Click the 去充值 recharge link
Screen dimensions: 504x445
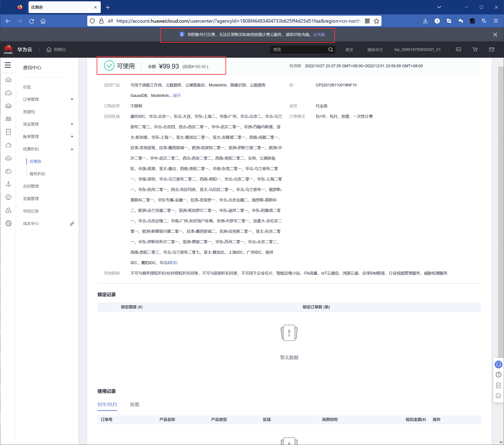point(319,35)
